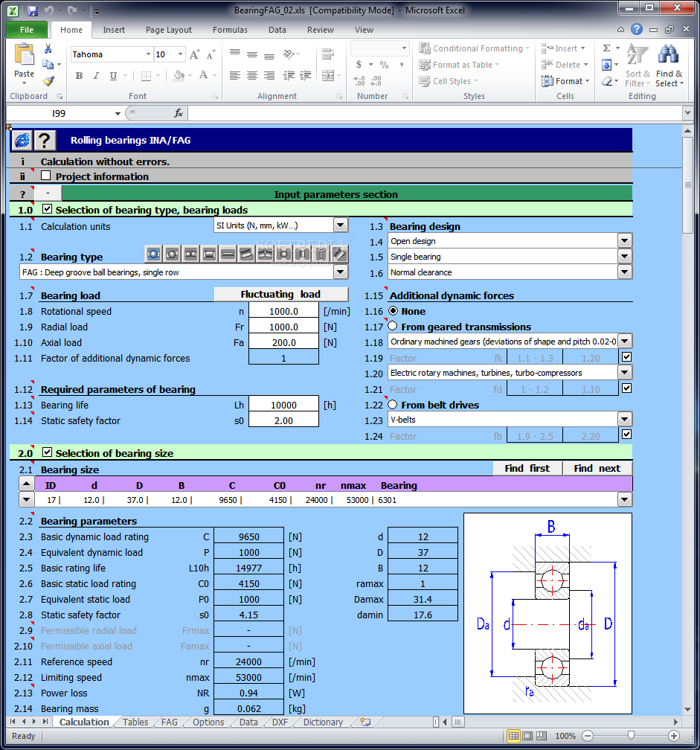Viewport: 700px width, 750px height.
Task: Select the deep groove ball bearing icon
Action: [x=153, y=254]
